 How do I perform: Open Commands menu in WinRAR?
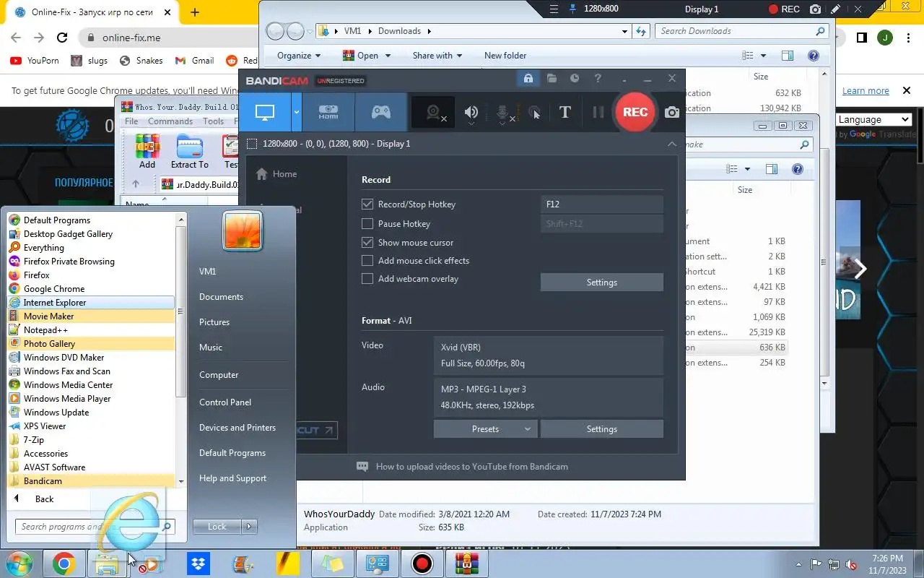click(x=170, y=121)
